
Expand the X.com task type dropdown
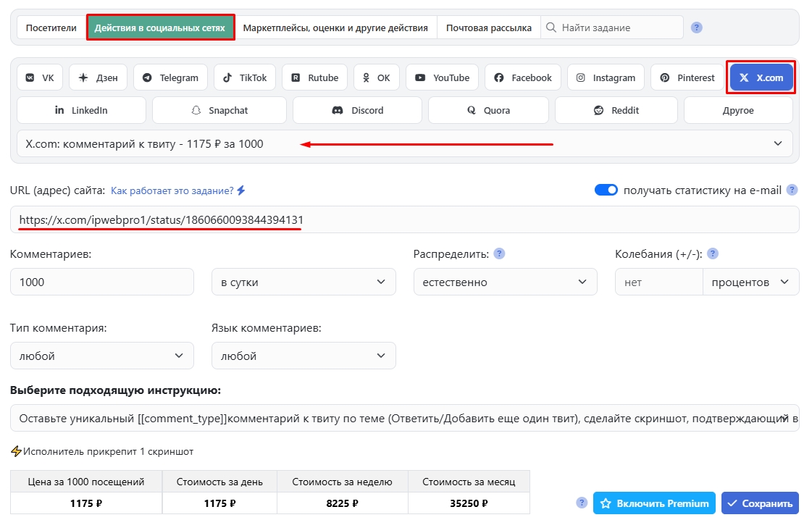pyautogui.click(x=405, y=143)
